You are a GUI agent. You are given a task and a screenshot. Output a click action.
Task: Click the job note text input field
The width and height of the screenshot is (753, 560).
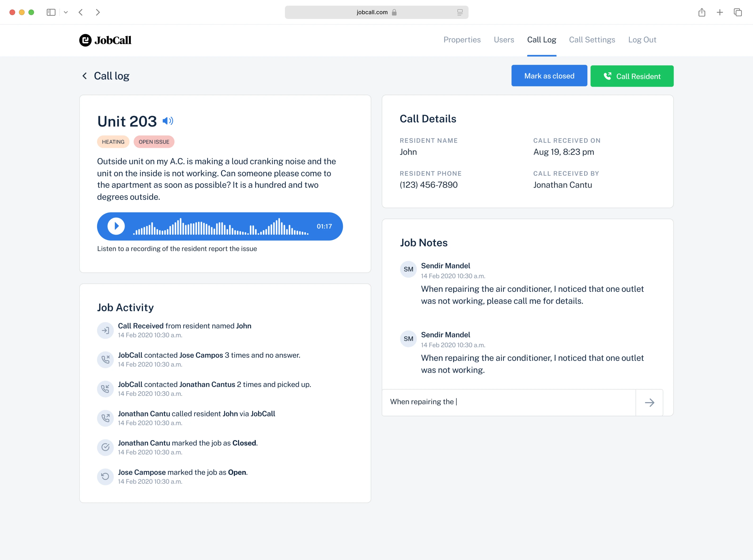(509, 402)
